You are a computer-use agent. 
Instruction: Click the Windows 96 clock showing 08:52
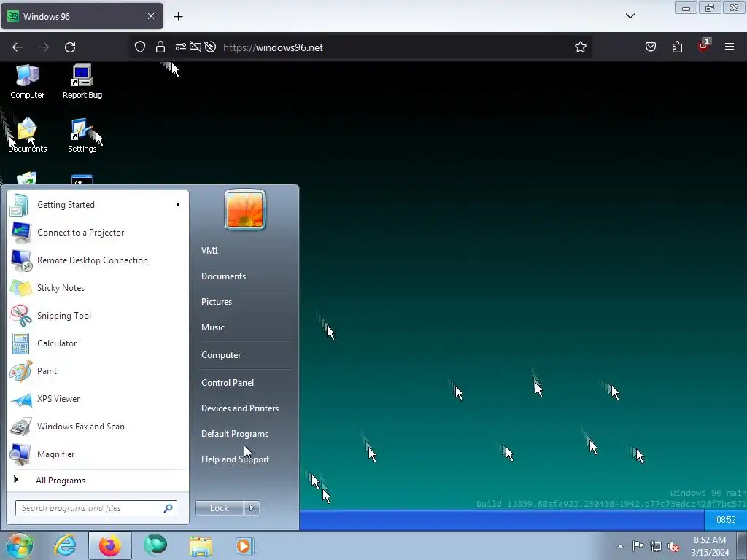pyautogui.click(x=726, y=520)
